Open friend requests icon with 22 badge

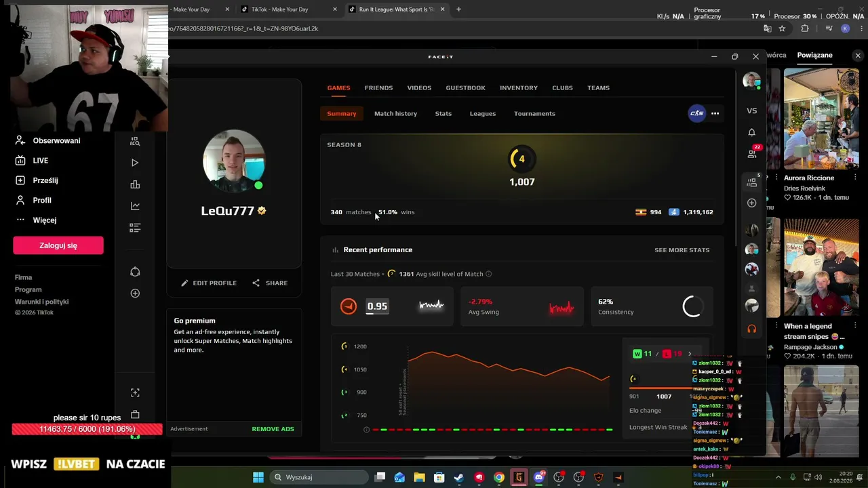pos(752,153)
